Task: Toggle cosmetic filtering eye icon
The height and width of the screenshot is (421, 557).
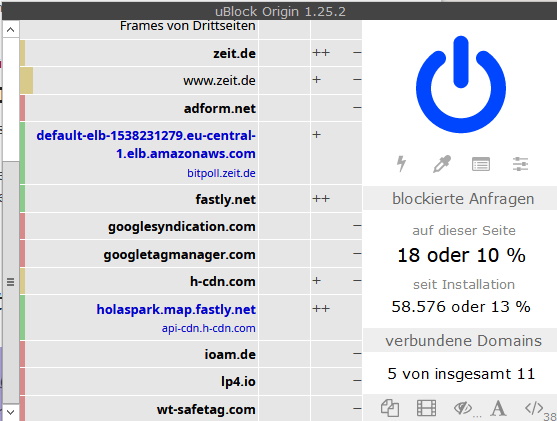Action: click(463, 408)
